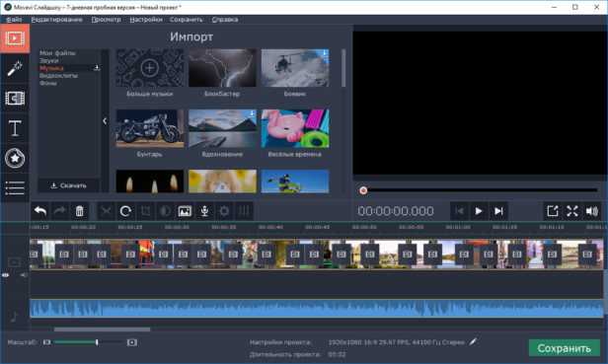Open the Titles text tab

[x=15, y=128]
